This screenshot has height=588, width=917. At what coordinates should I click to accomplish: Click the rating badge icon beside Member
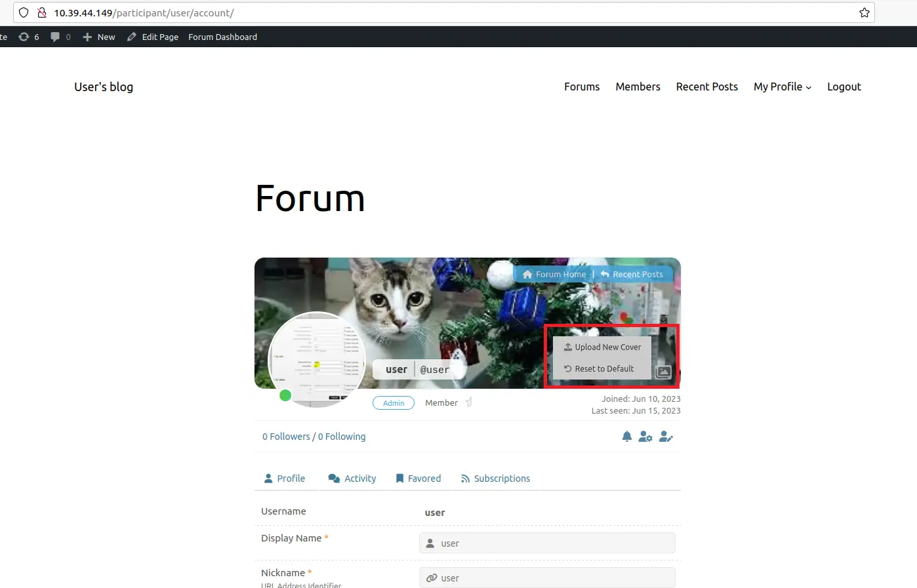468,402
